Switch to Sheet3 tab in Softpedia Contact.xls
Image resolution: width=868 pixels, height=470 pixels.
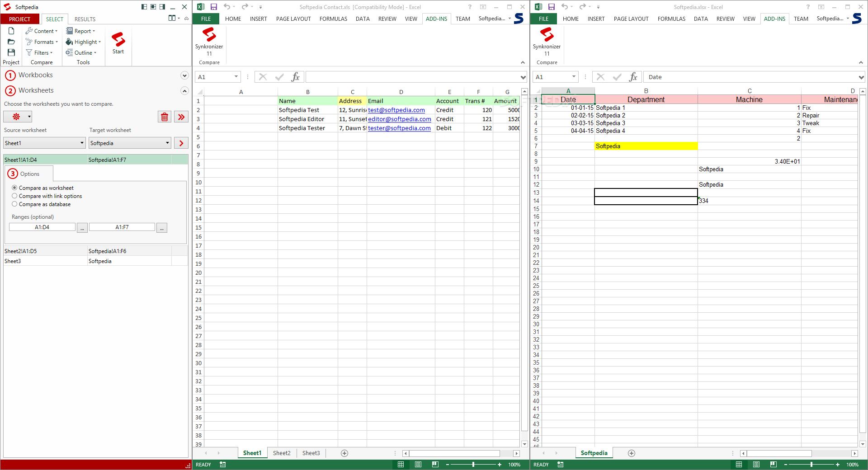tap(311, 453)
